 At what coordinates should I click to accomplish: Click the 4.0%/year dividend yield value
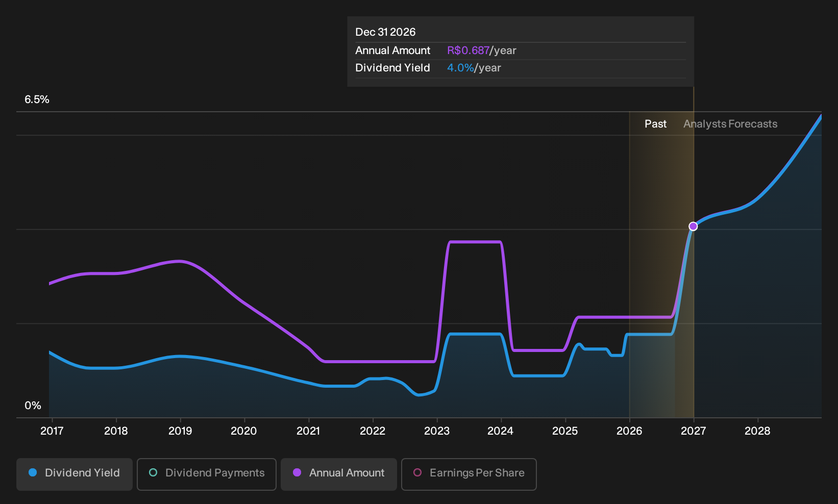[x=474, y=68]
